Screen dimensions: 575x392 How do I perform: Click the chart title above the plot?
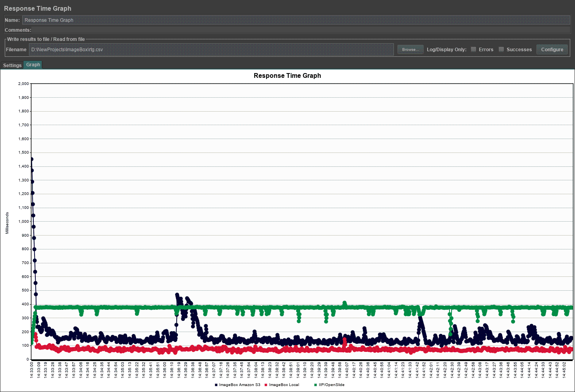[x=287, y=76]
